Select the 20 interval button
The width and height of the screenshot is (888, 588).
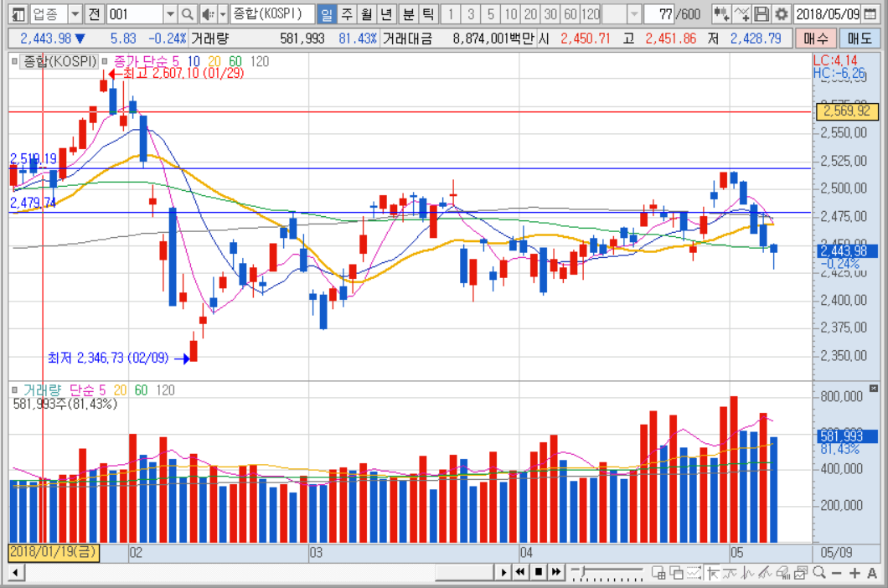pos(530,13)
